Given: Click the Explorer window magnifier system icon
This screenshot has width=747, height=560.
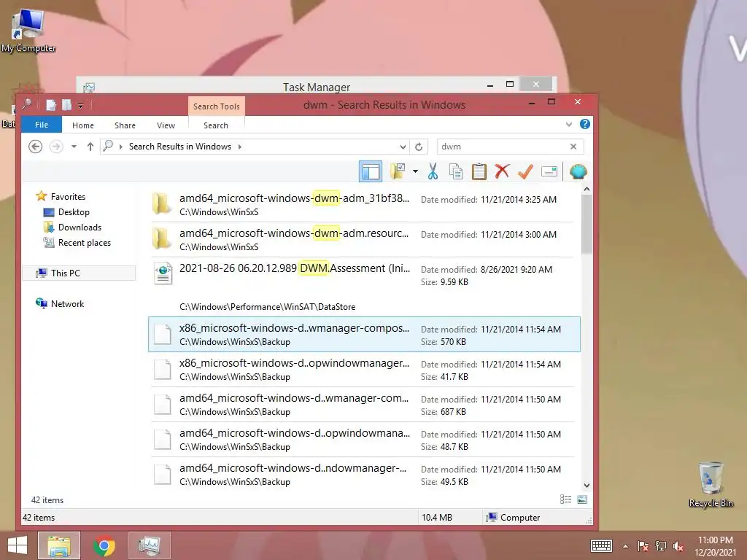Looking at the screenshot, I should 27,104.
